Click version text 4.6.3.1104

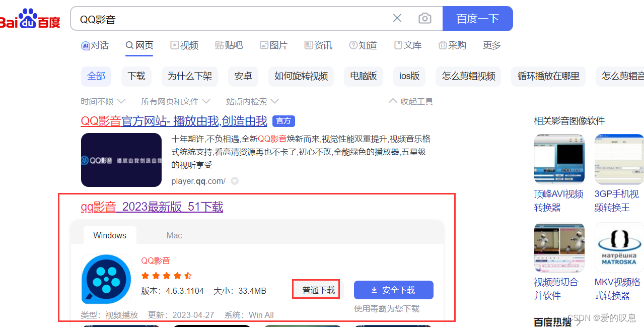pos(172,291)
